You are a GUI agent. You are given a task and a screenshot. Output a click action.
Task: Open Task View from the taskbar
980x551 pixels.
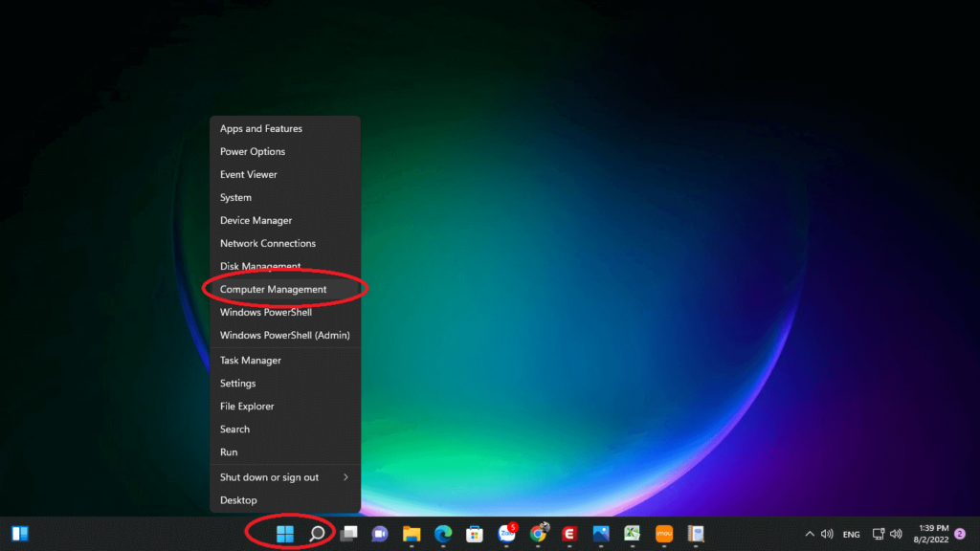349,534
